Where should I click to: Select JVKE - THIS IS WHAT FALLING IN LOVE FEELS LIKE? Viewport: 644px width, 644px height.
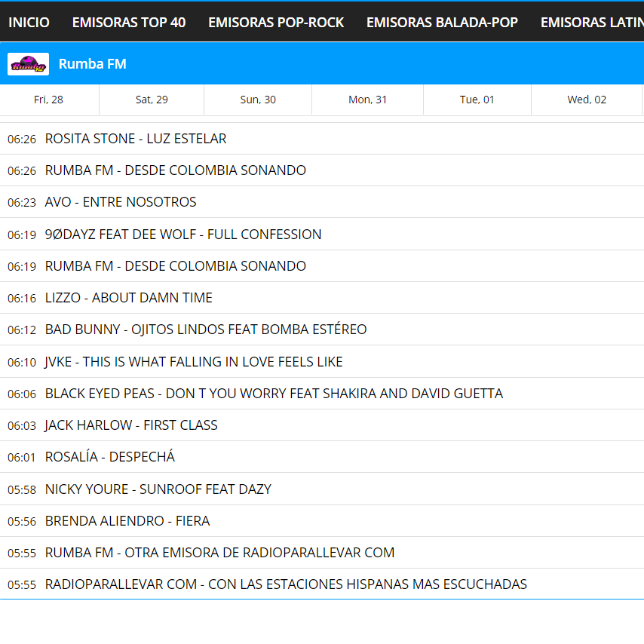point(322,361)
